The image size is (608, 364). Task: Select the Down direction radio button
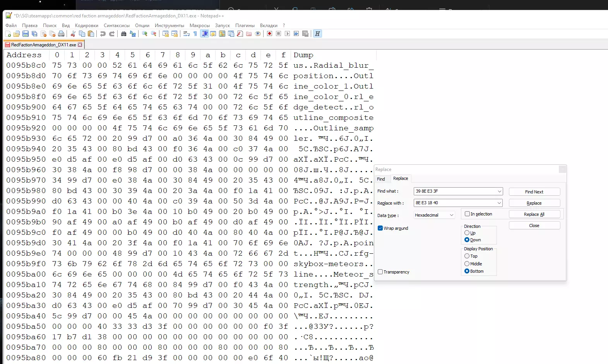click(x=467, y=240)
